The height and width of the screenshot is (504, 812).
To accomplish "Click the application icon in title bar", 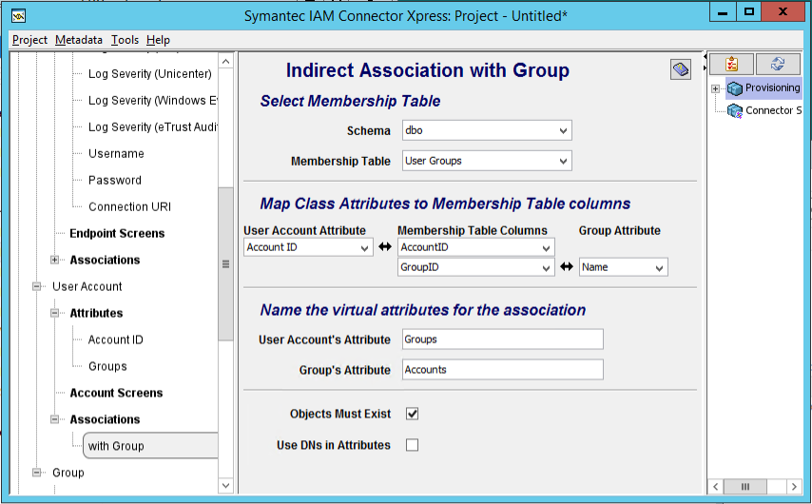I will coord(19,16).
